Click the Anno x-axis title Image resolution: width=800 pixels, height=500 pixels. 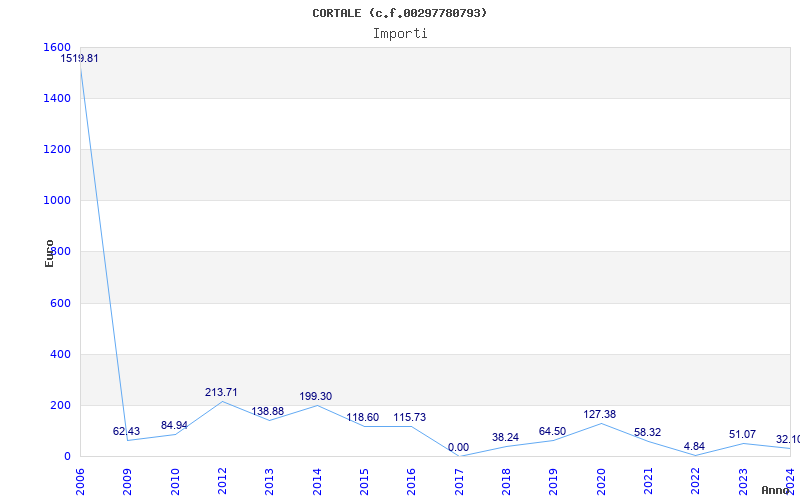[775, 490]
